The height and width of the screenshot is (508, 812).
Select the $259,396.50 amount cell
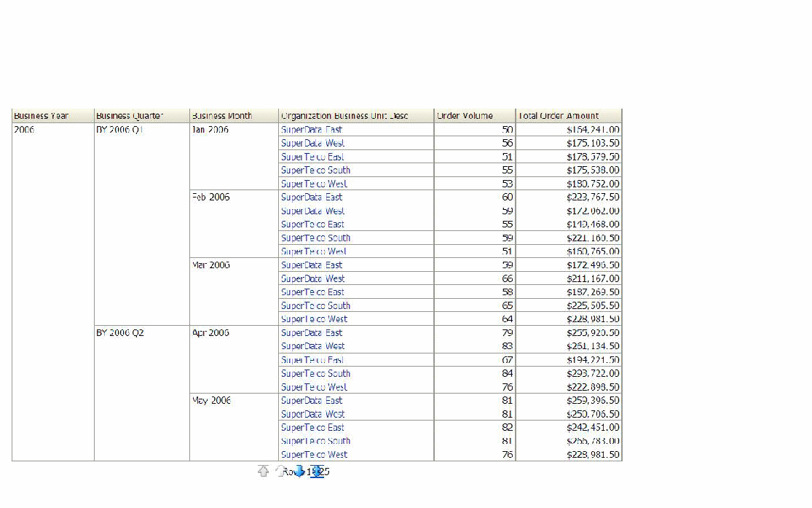569,400
